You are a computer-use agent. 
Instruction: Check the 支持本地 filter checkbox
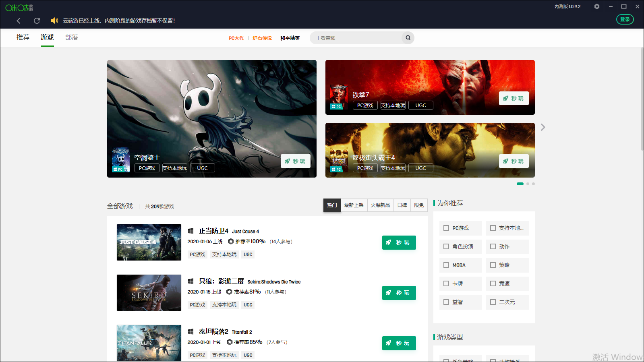point(493,228)
